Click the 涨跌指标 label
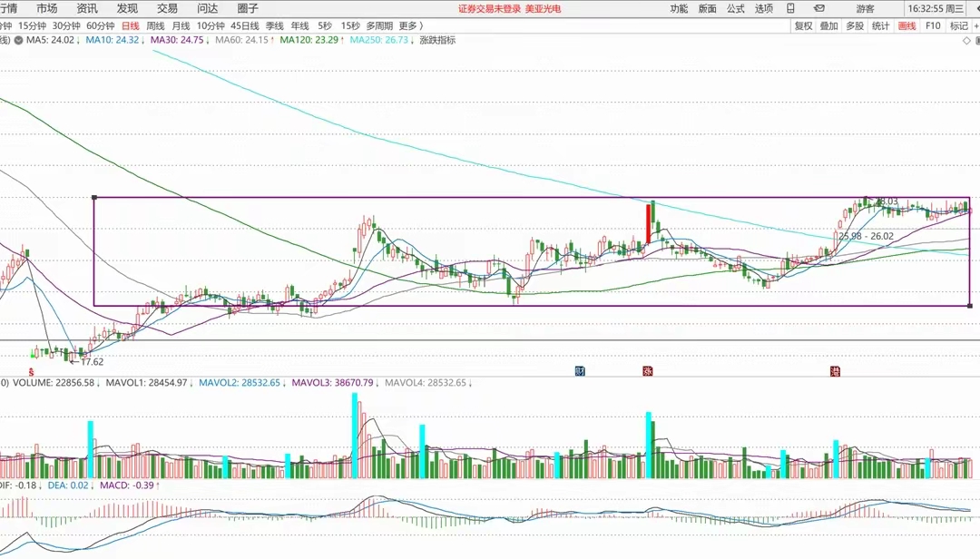980x559 pixels. (437, 40)
